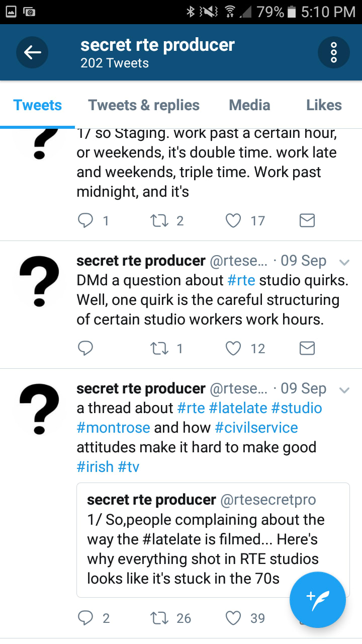
Task: Like the thread tweet with 39 likes
Action: pos(233,618)
